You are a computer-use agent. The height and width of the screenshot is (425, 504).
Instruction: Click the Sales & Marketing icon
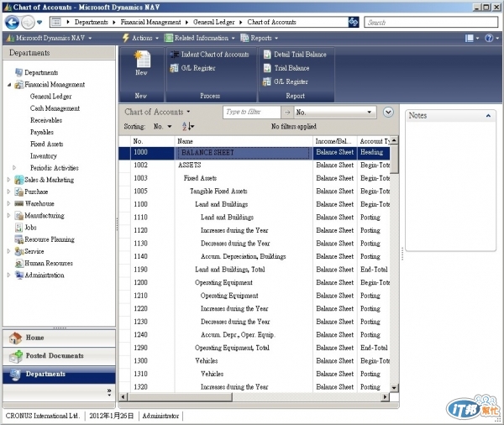19,180
